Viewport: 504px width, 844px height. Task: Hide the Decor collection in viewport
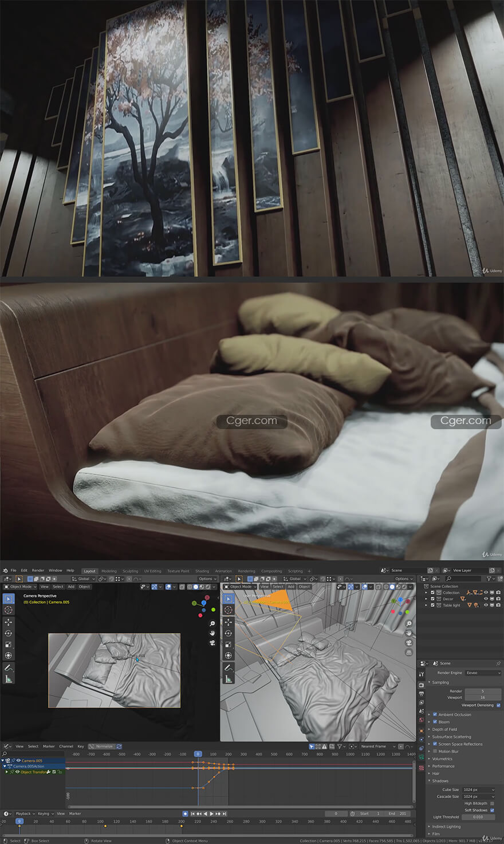point(486,599)
